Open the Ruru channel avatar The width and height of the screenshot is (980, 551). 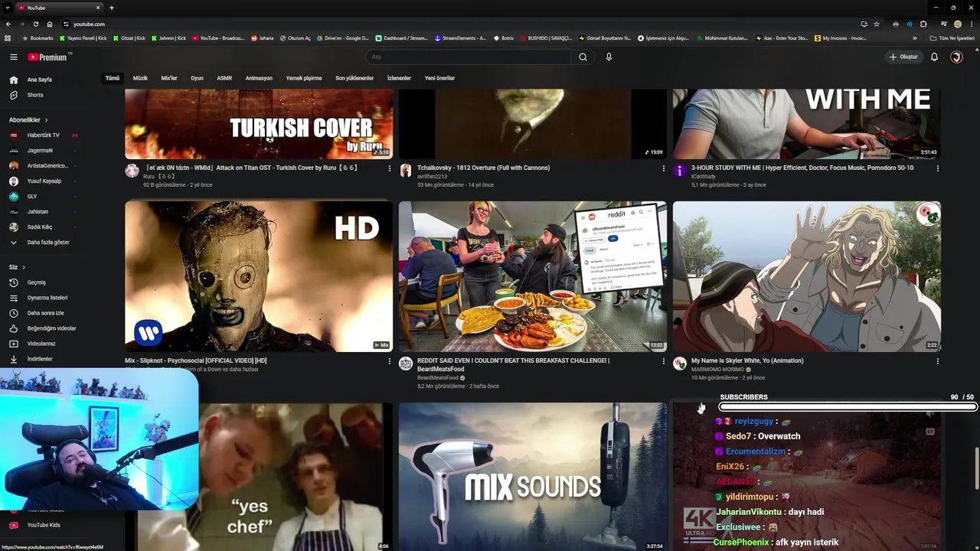pyautogui.click(x=132, y=171)
